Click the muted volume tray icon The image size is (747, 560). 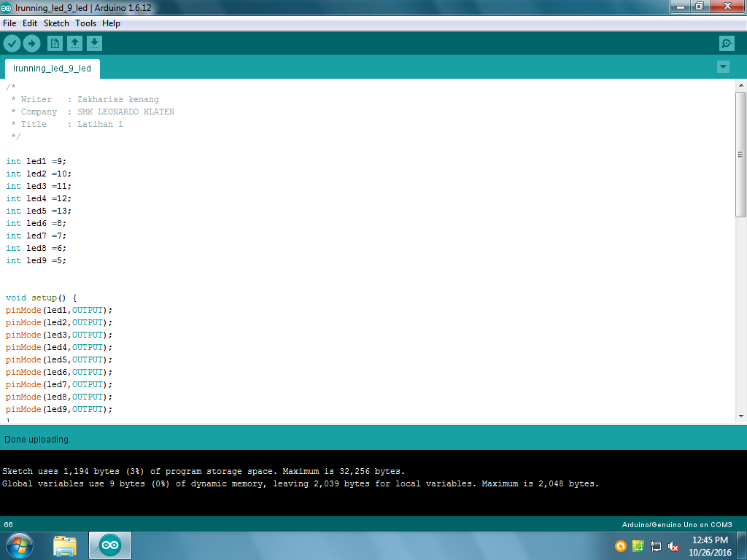click(673, 546)
